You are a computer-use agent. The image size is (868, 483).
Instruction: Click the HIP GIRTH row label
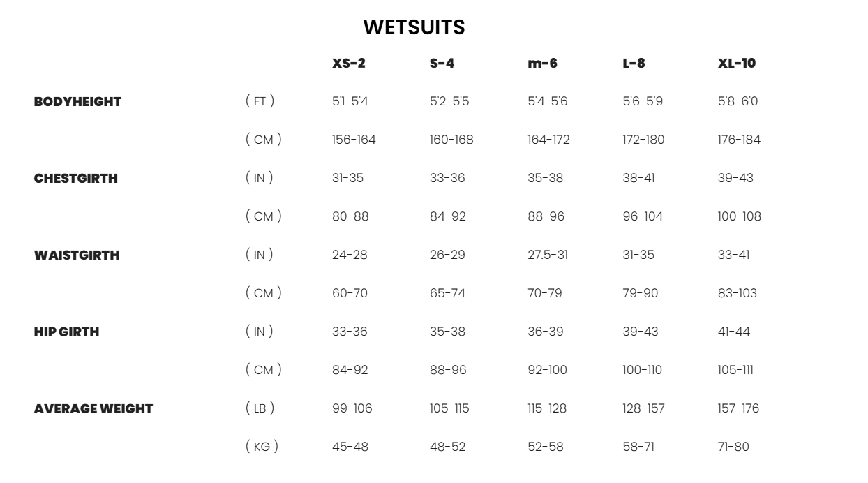(x=66, y=332)
